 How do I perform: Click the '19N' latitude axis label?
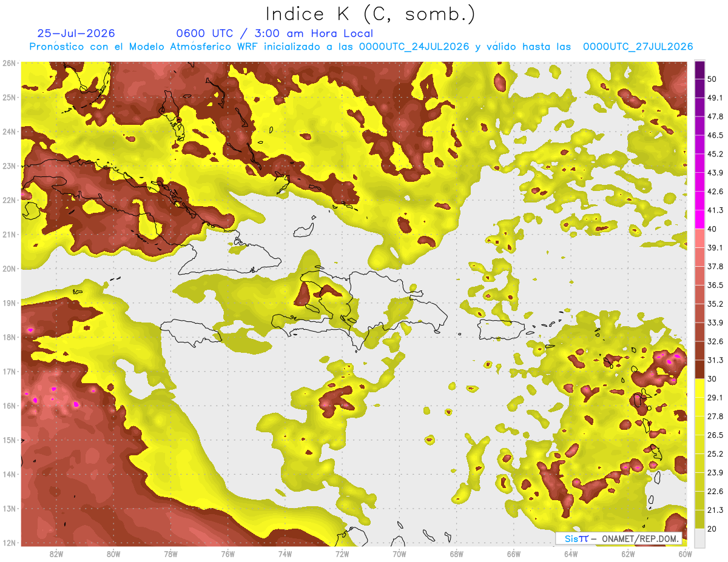point(9,303)
